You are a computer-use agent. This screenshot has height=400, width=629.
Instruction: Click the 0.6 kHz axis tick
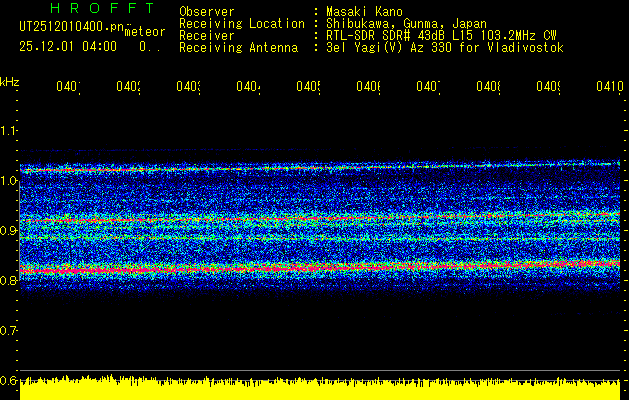click(9, 380)
